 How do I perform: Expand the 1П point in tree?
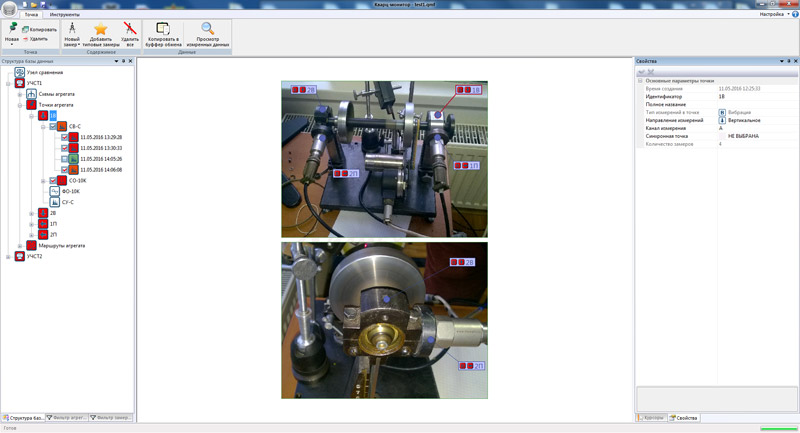pos(31,224)
